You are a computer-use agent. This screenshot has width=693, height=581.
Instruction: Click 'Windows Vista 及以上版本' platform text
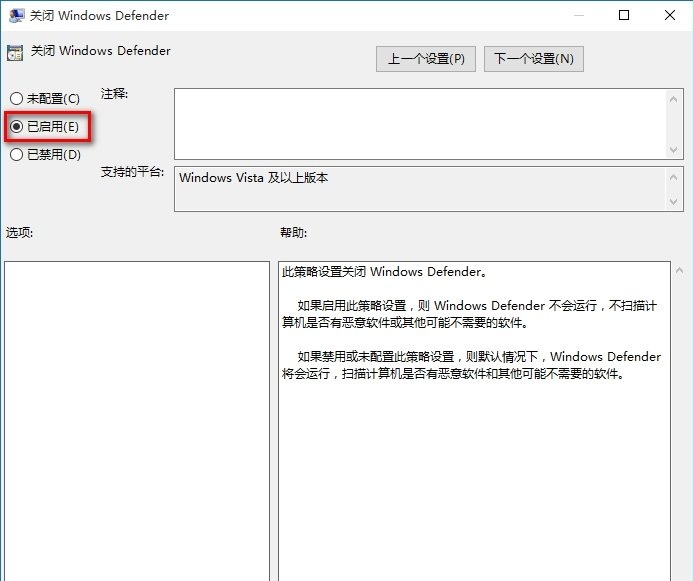(253, 178)
